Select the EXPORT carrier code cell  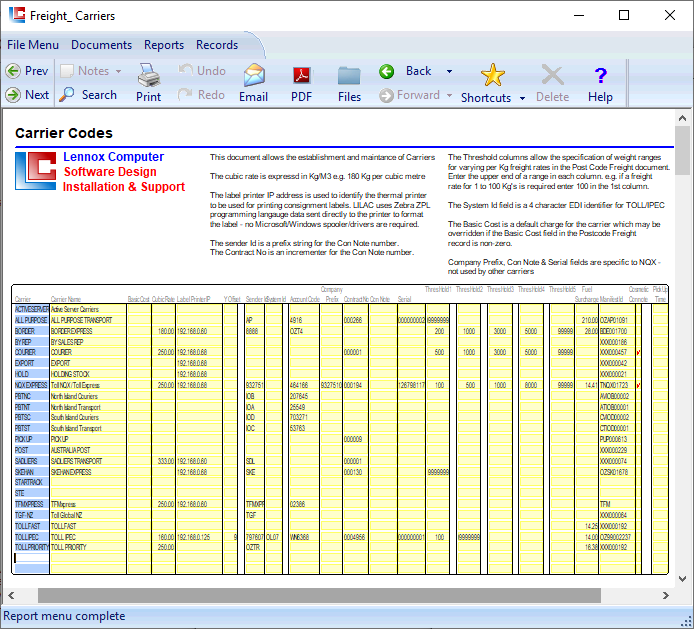[x=31, y=363]
